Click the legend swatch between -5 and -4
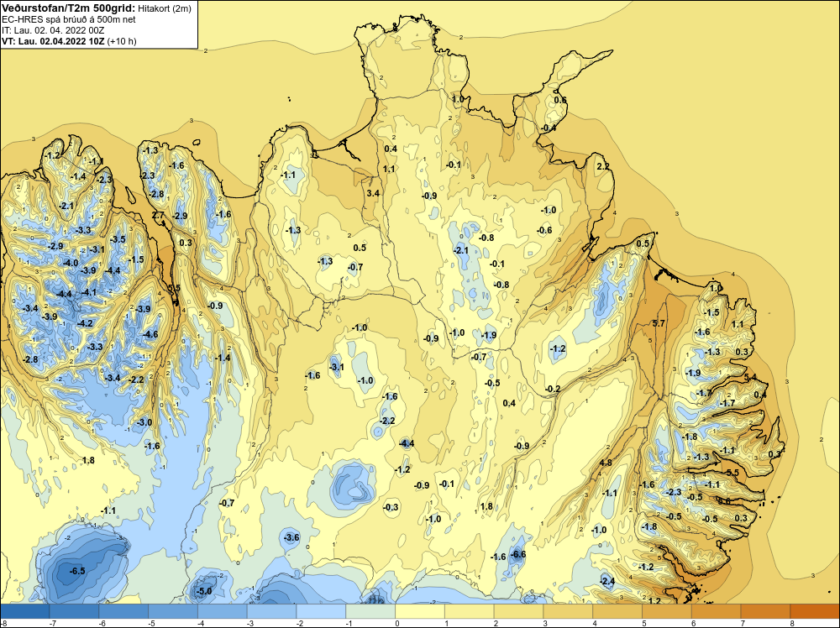Viewport: 840px width, 628px height. point(172,611)
